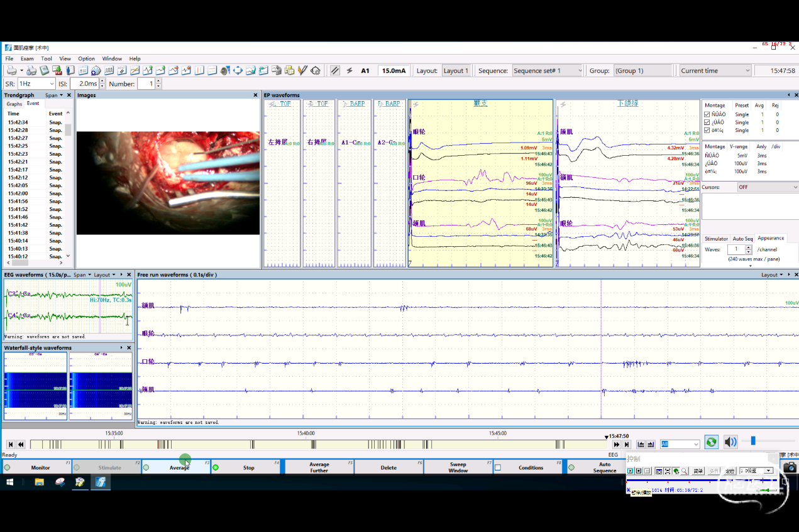This screenshot has width=799, height=532.
Task: Click the surgical video image thumbnail
Action: coord(168,183)
